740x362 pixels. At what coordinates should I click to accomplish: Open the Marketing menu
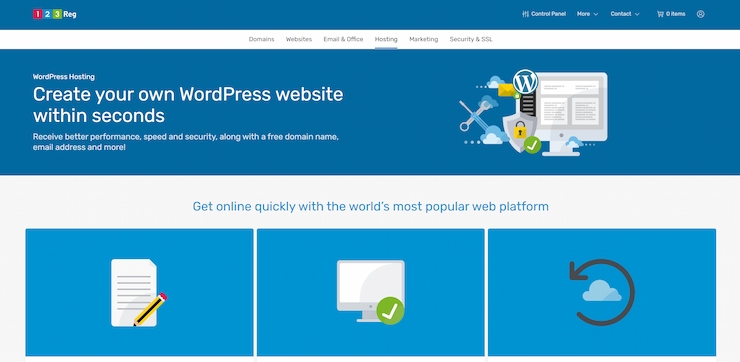[x=423, y=39]
